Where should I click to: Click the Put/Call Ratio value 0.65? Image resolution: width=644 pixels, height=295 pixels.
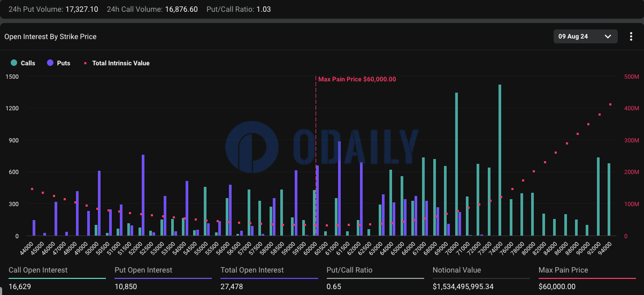tap(334, 286)
